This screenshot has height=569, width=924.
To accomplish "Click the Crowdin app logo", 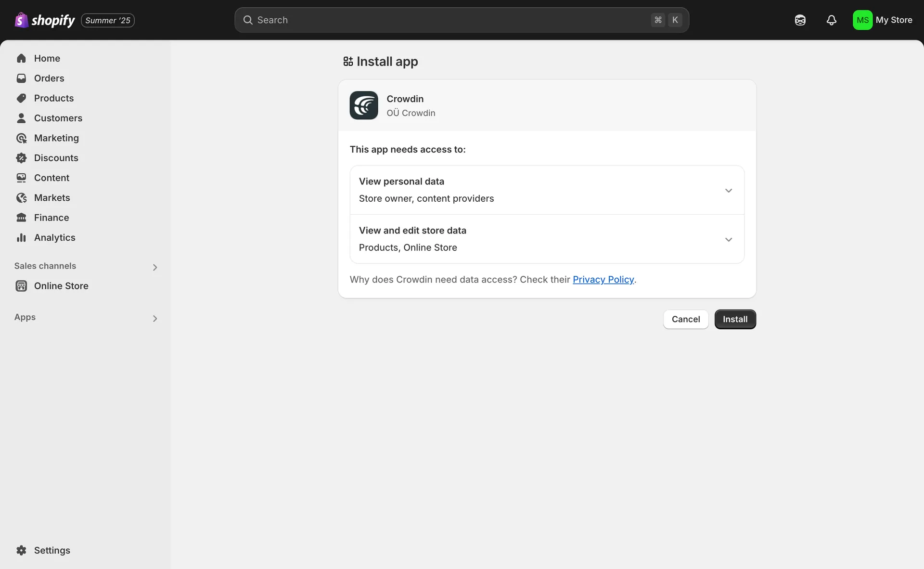I will click(364, 105).
